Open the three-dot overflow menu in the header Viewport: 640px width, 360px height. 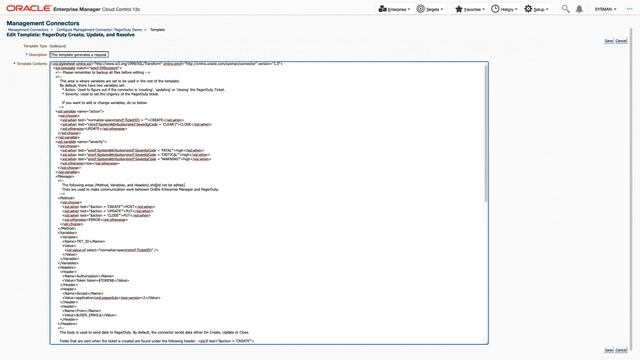pos(629,9)
